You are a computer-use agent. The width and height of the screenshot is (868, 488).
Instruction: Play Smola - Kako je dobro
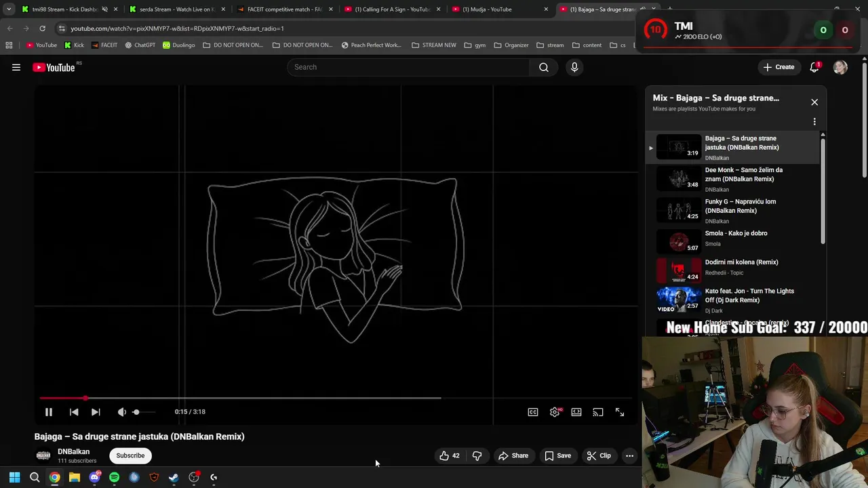(x=733, y=241)
